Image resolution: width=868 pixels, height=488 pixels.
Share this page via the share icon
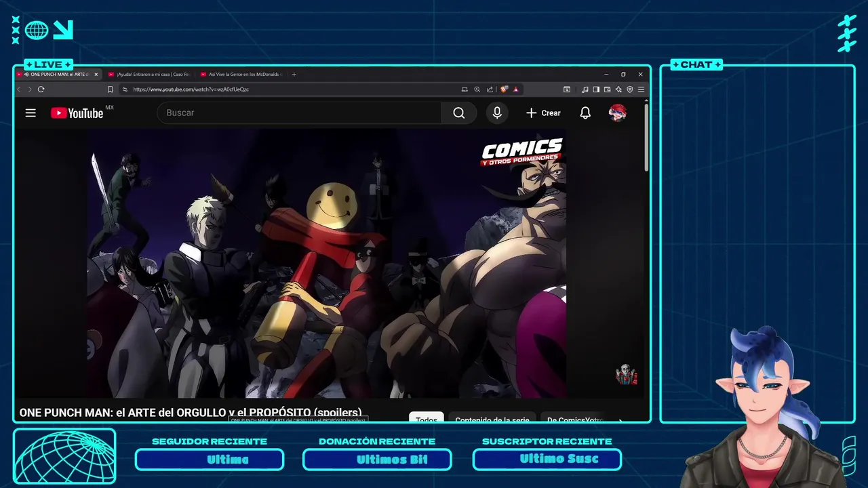tap(490, 89)
